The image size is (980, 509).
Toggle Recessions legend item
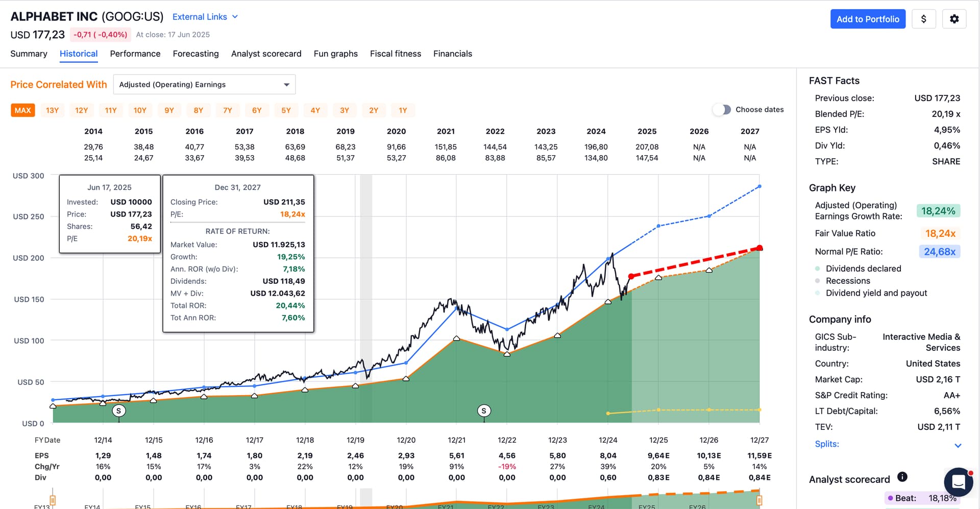(843, 281)
